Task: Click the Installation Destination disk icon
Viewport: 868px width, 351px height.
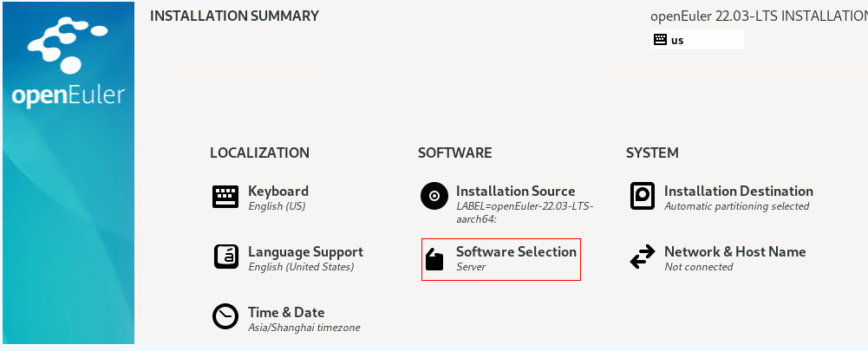Action: click(642, 197)
